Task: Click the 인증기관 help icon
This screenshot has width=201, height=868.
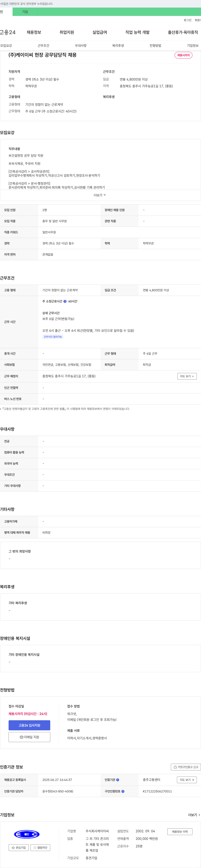Action: click(118, 780)
